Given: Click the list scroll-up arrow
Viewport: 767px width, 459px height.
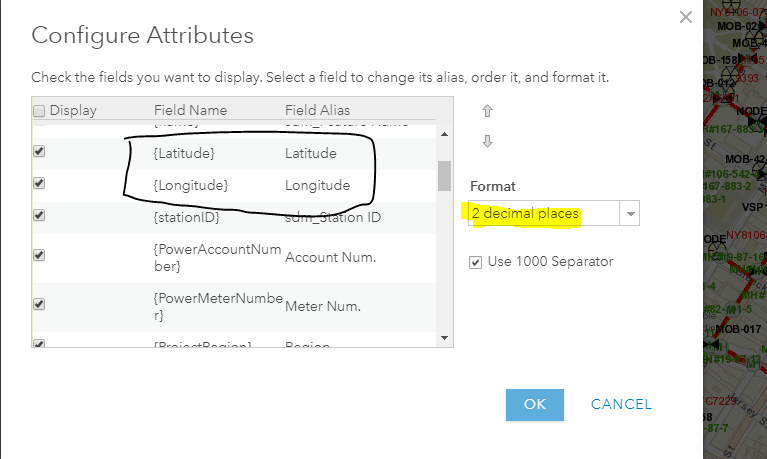Looking at the screenshot, I should [444, 134].
